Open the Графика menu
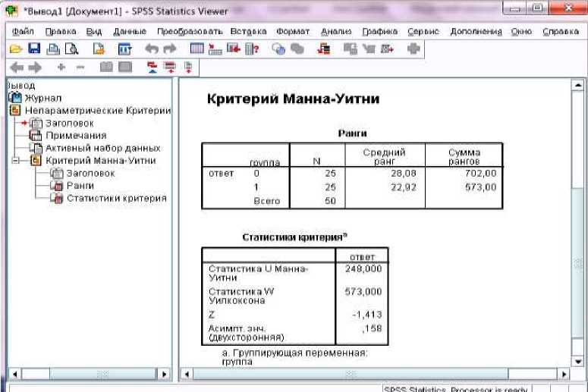Viewport: 588px width, 392px height. click(x=380, y=32)
